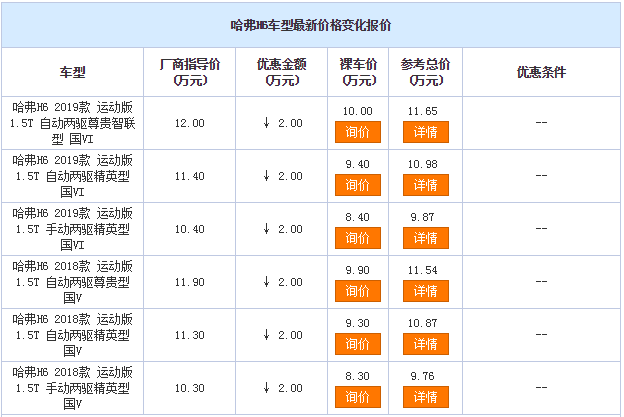Image resolution: width=624 pixels, height=417 pixels.
Task: Open 2019款 自动两驱尊贵智联型 国VI model link
Action: tap(72, 122)
